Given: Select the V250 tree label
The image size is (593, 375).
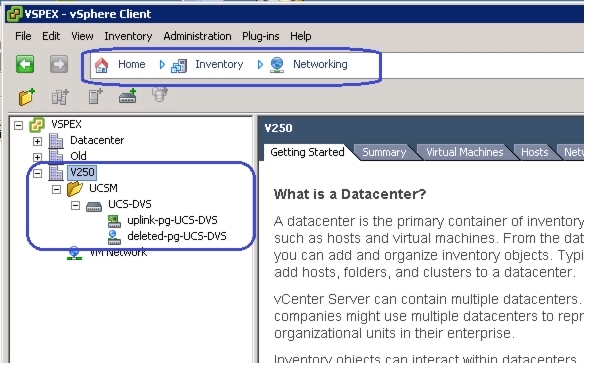Looking at the screenshot, I should (x=82, y=172).
